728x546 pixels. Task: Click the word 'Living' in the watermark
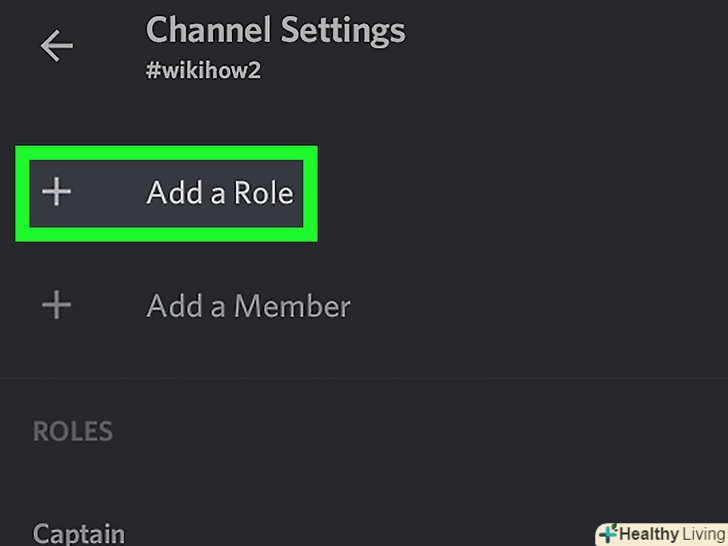tap(698, 533)
